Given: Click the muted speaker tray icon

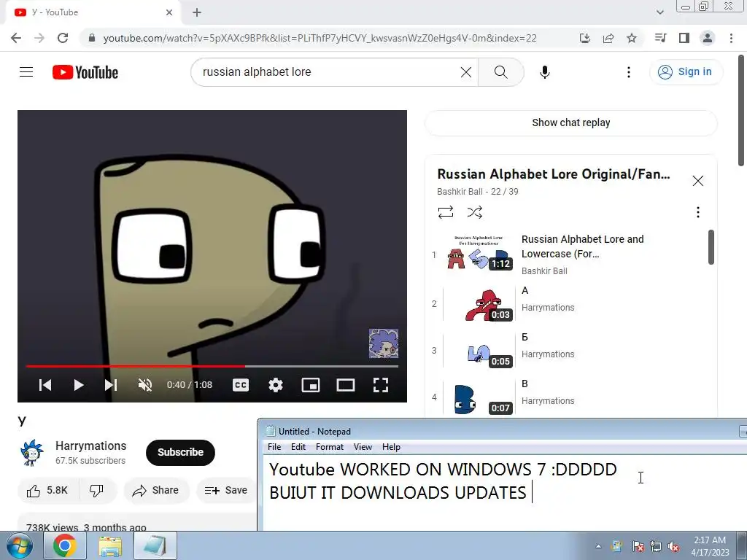Looking at the screenshot, I should (673, 547).
